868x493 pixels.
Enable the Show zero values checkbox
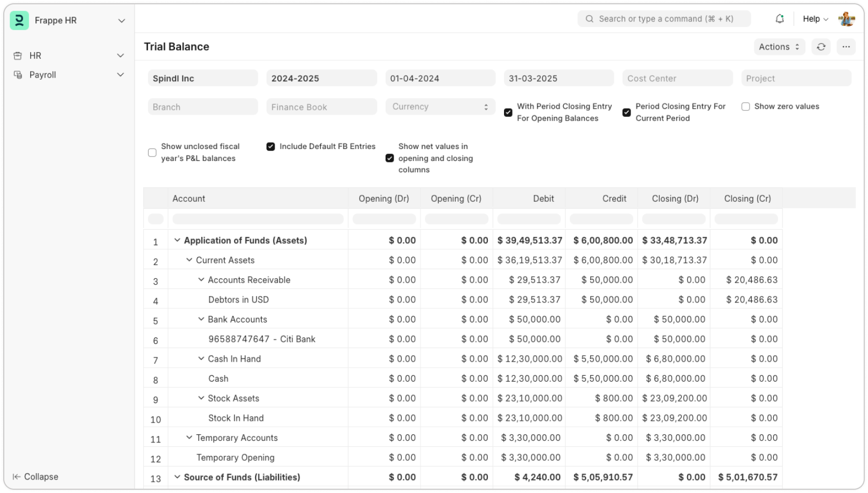[746, 107]
